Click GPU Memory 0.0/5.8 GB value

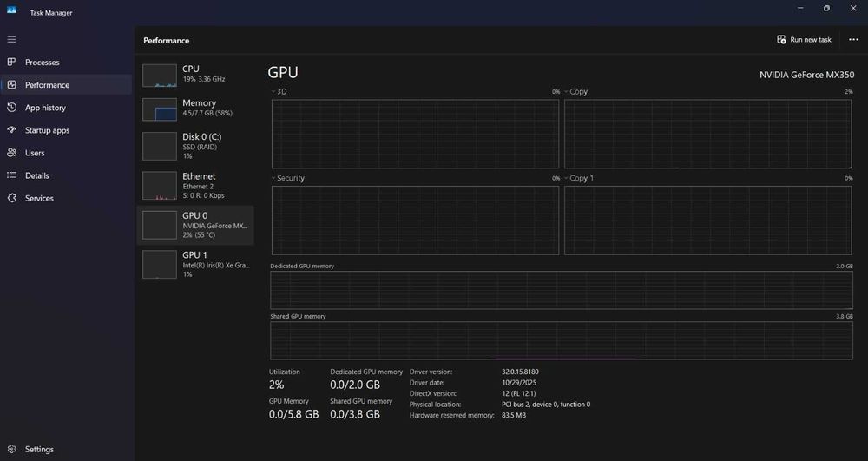pos(294,414)
